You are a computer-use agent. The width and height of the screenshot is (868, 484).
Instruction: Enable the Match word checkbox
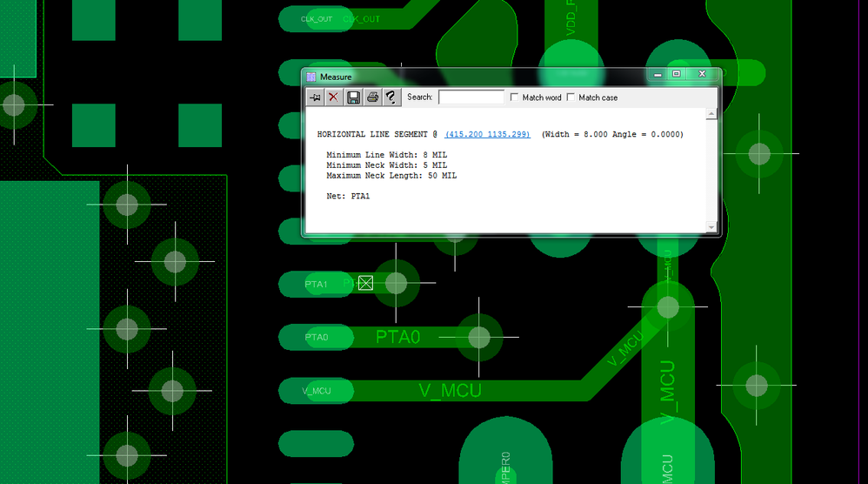point(514,97)
